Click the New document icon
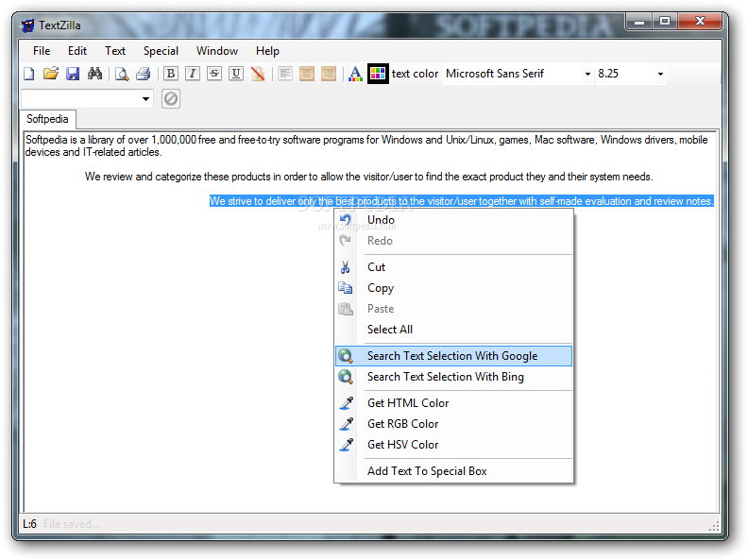 point(29,74)
